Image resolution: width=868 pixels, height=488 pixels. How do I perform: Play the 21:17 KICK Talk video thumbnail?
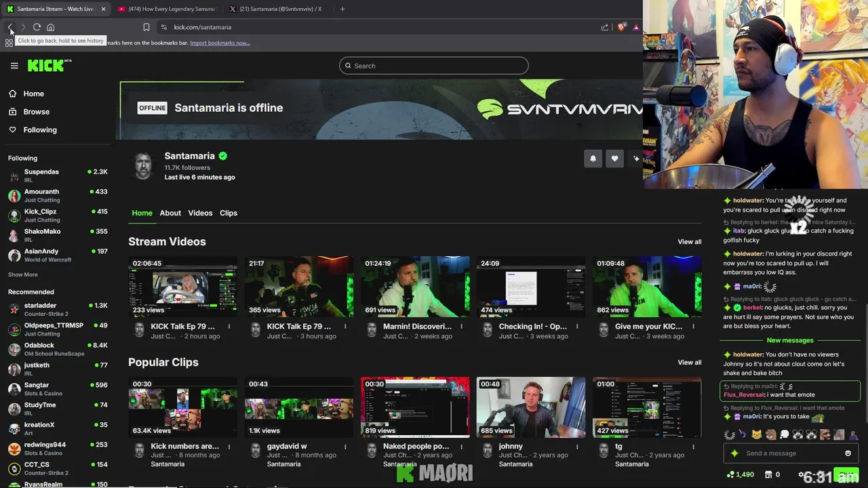click(x=299, y=287)
